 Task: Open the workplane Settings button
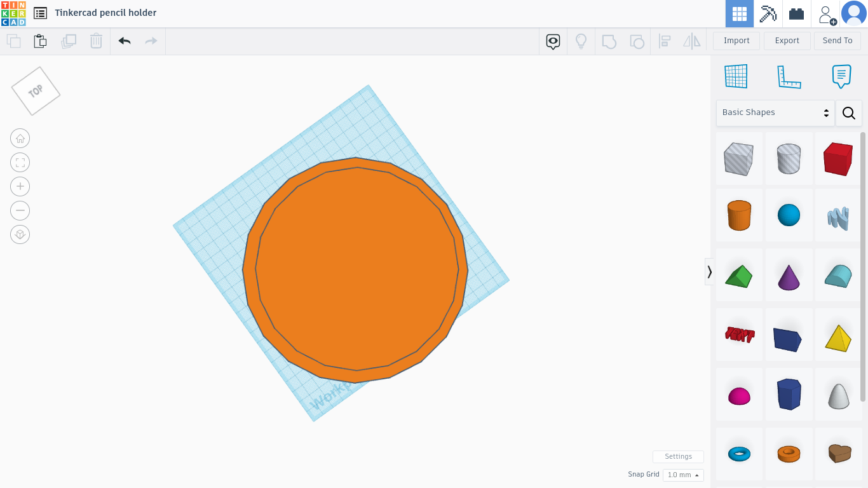678,457
